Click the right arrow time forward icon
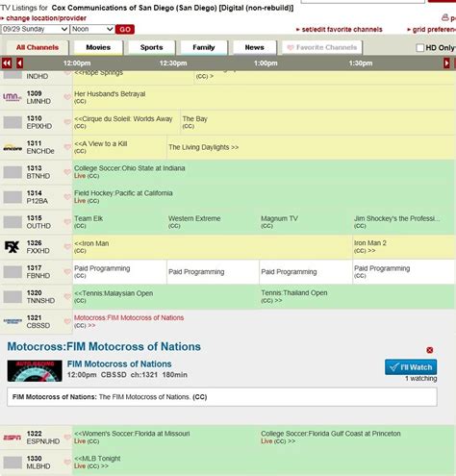456x476 pixels. (x=446, y=63)
